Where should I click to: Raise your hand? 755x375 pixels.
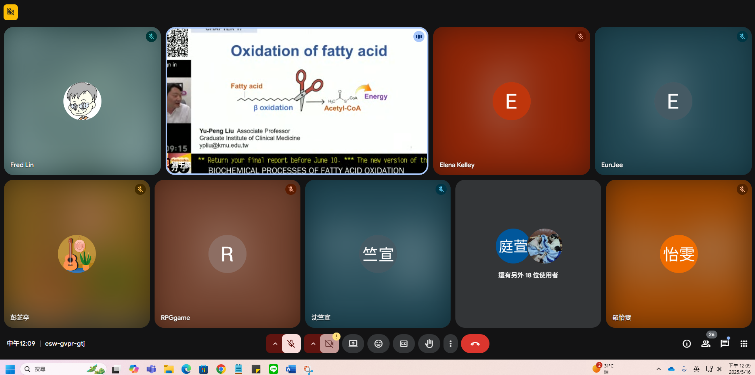pyautogui.click(x=429, y=344)
